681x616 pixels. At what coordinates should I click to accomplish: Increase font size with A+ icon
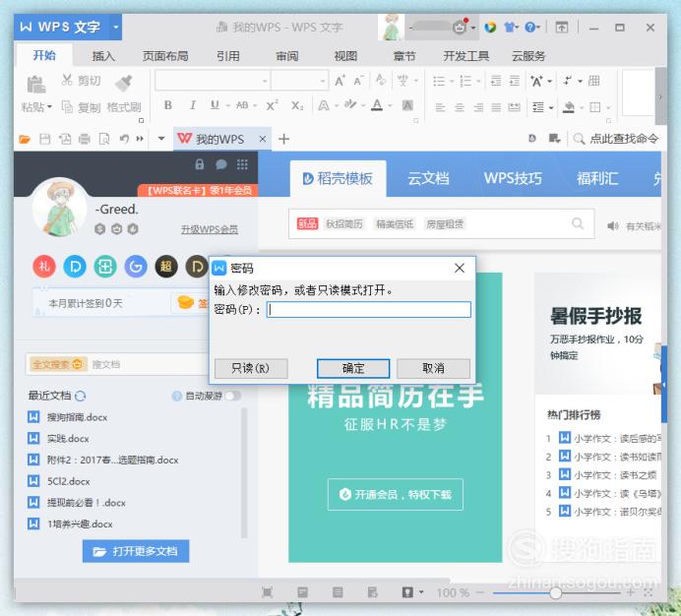click(340, 81)
